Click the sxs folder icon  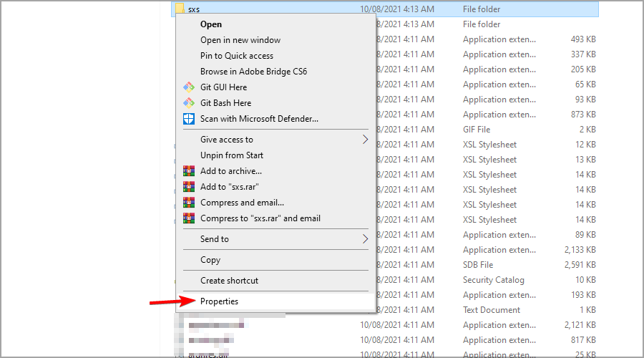coord(180,9)
